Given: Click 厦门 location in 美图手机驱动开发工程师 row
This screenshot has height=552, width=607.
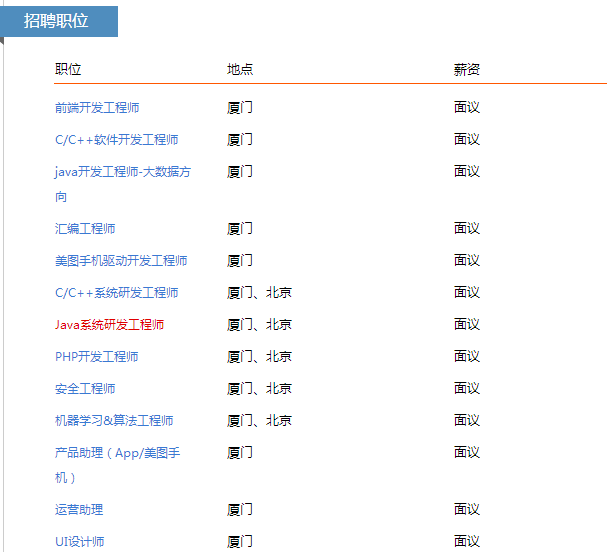Looking at the screenshot, I should click(x=240, y=261).
